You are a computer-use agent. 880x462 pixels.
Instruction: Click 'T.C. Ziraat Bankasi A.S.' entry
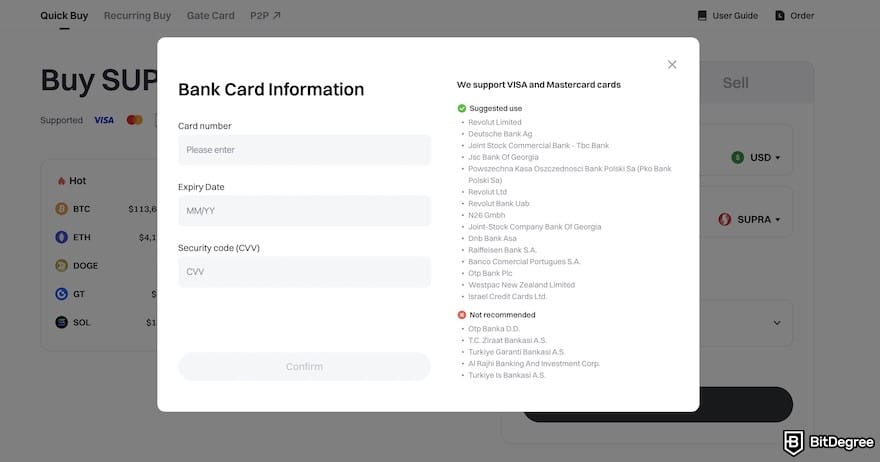point(507,340)
